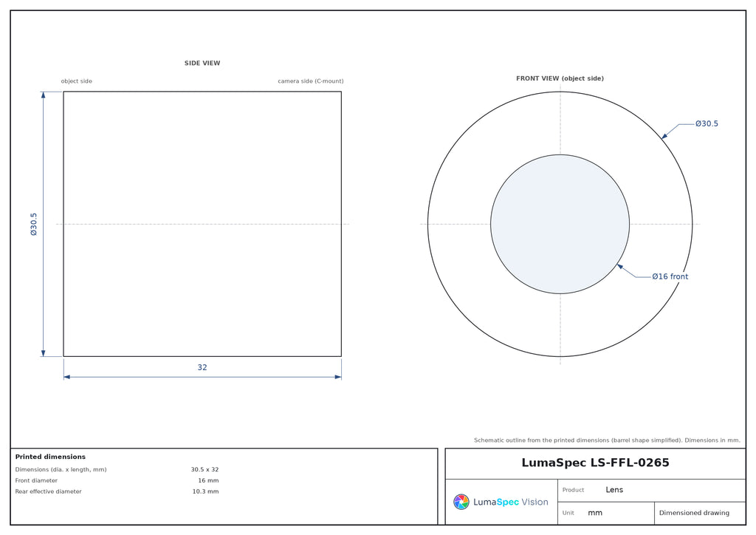The image size is (756, 535).
Task: Click the "Dimensions (dia. x length, mm)" row label
Action: 61,469
